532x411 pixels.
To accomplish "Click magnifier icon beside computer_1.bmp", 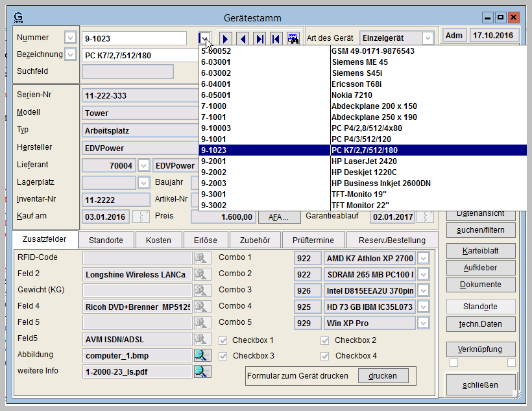I will (x=202, y=355).
